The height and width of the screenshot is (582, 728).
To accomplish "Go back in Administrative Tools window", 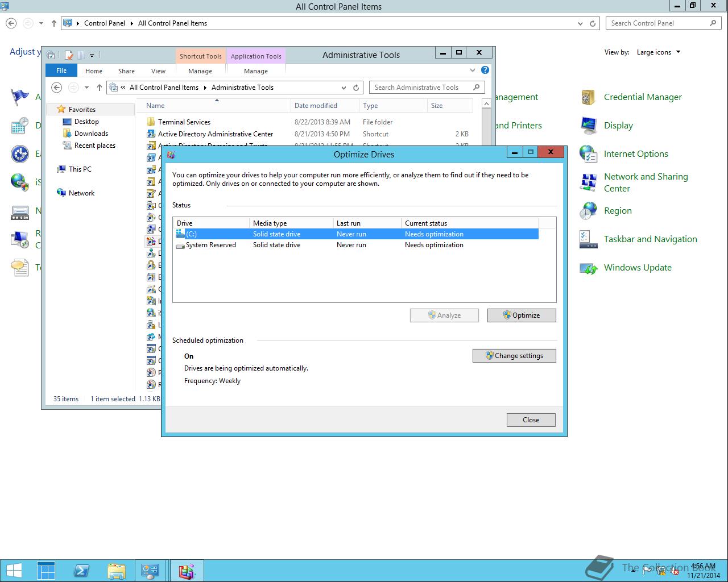I will click(56, 88).
